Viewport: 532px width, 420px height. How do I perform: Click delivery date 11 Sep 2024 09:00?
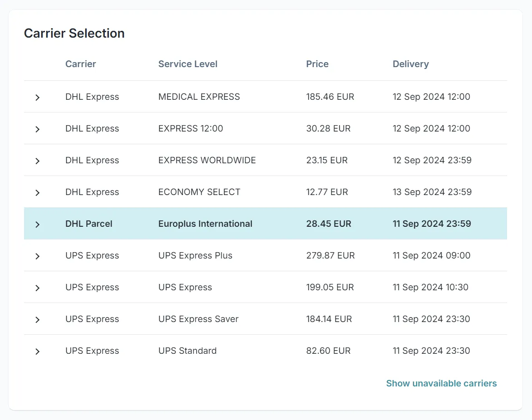pos(431,255)
